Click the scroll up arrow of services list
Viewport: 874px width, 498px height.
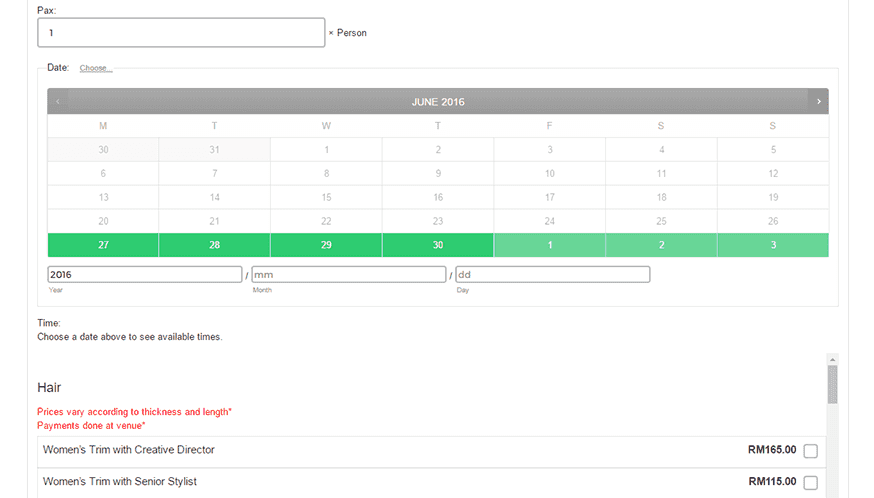(832, 359)
